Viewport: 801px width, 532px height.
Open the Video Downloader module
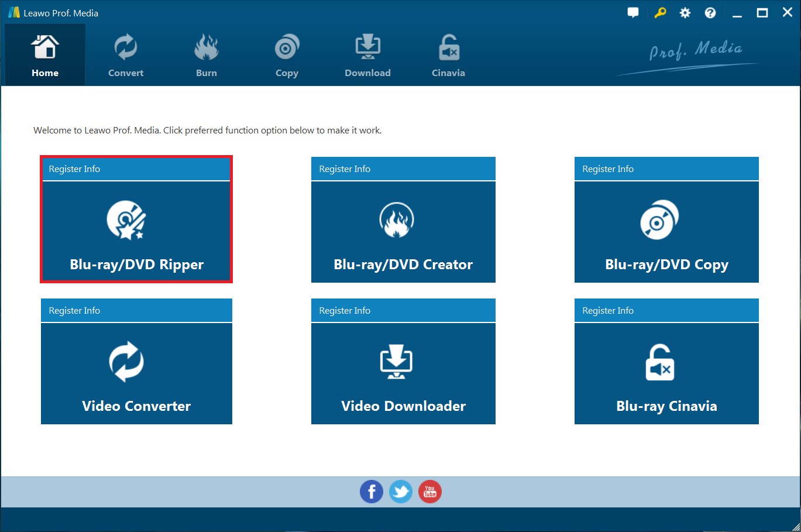403,373
